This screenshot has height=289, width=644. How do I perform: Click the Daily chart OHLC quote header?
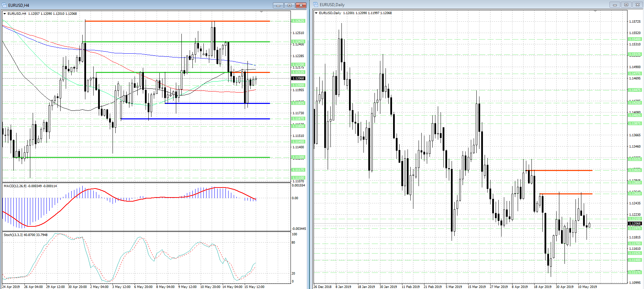pos(355,13)
